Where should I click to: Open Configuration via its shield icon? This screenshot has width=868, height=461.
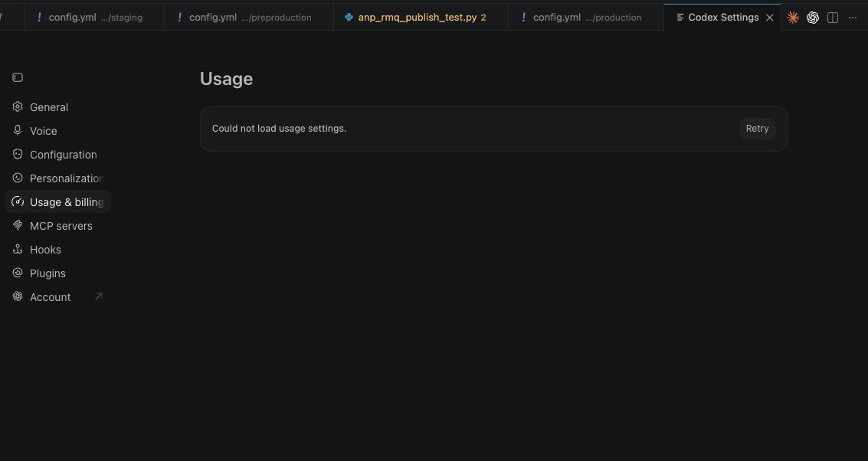(18, 155)
